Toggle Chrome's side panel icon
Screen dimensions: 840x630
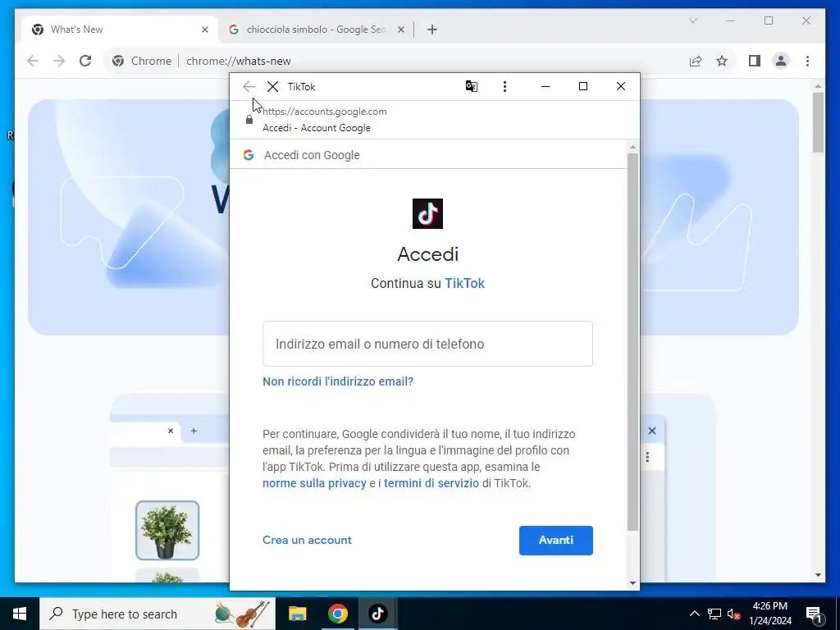point(755,61)
